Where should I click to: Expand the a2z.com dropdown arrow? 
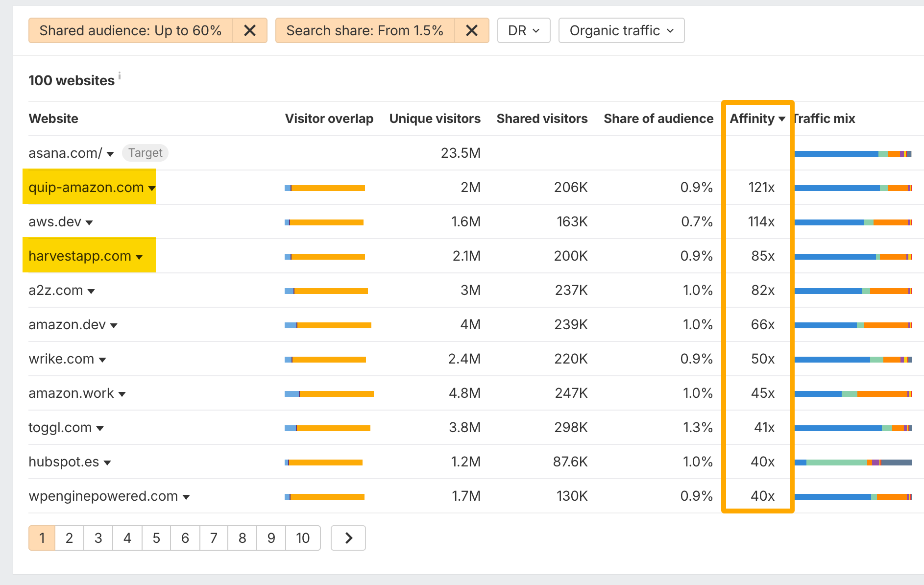(x=91, y=291)
